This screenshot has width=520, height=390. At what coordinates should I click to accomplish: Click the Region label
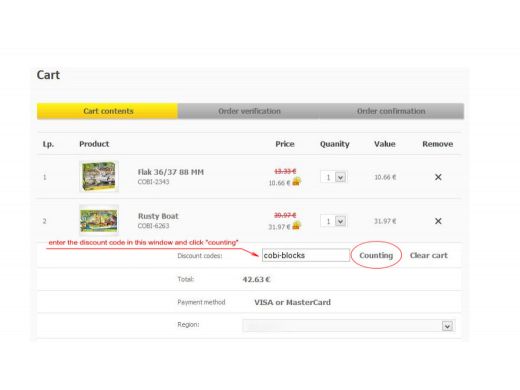[x=188, y=324]
